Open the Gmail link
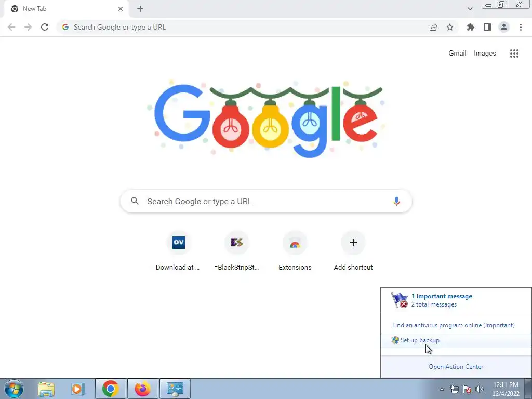The image size is (532, 399). (457, 54)
